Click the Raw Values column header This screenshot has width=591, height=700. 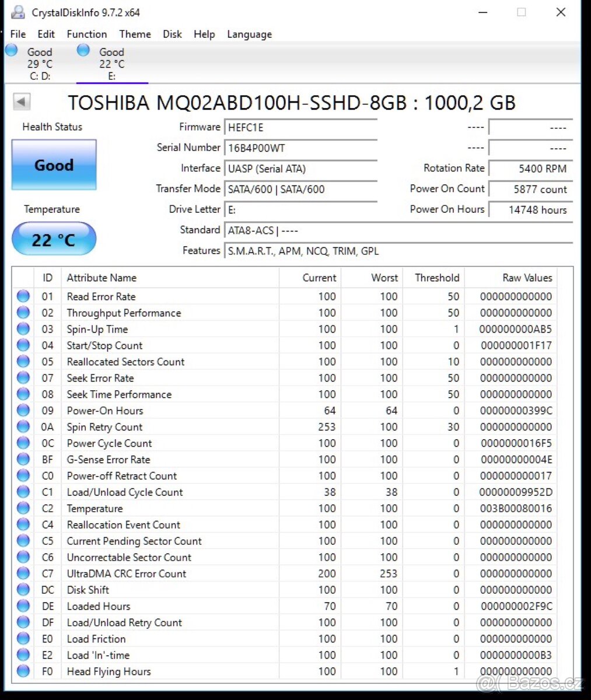click(x=510, y=278)
